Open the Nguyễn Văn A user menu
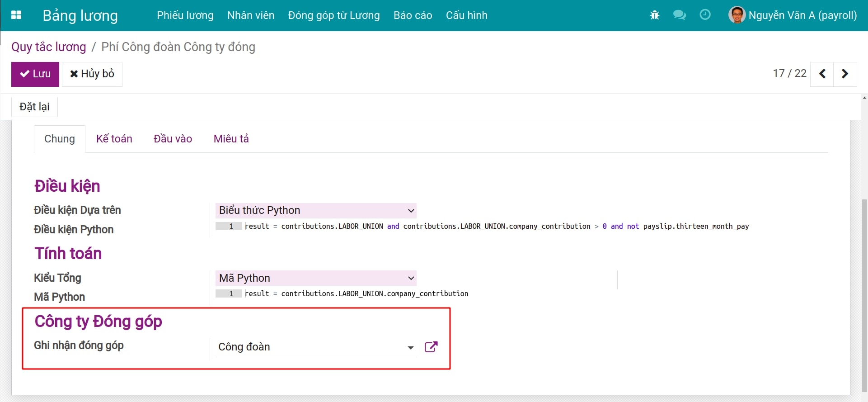The image size is (868, 402). pyautogui.click(x=802, y=15)
